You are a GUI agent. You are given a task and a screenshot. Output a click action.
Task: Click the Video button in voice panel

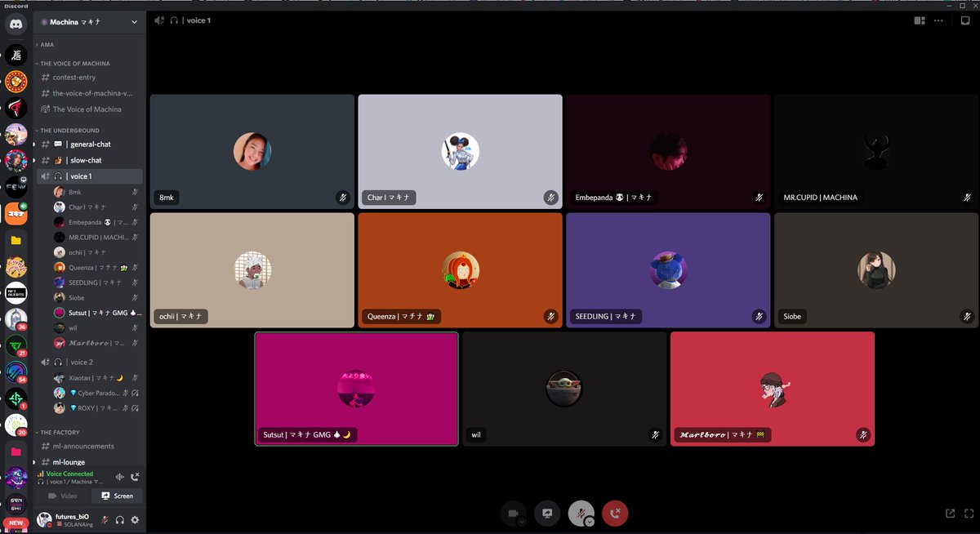point(63,496)
